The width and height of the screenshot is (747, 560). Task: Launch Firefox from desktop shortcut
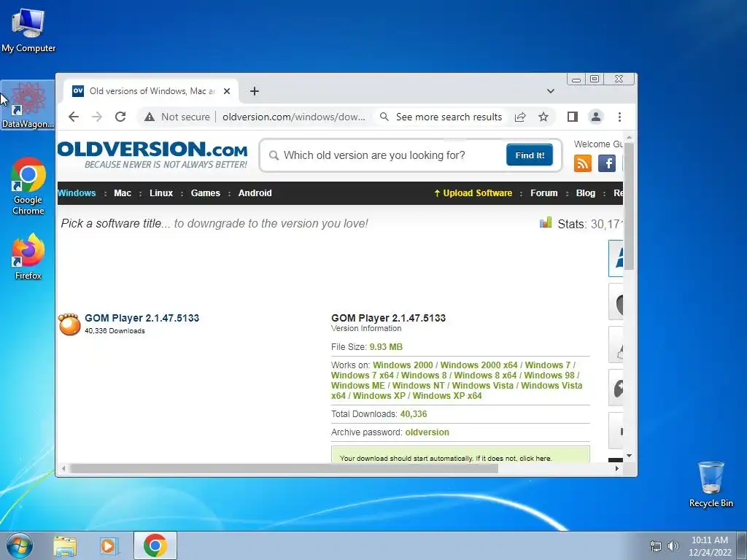click(x=28, y=256)
